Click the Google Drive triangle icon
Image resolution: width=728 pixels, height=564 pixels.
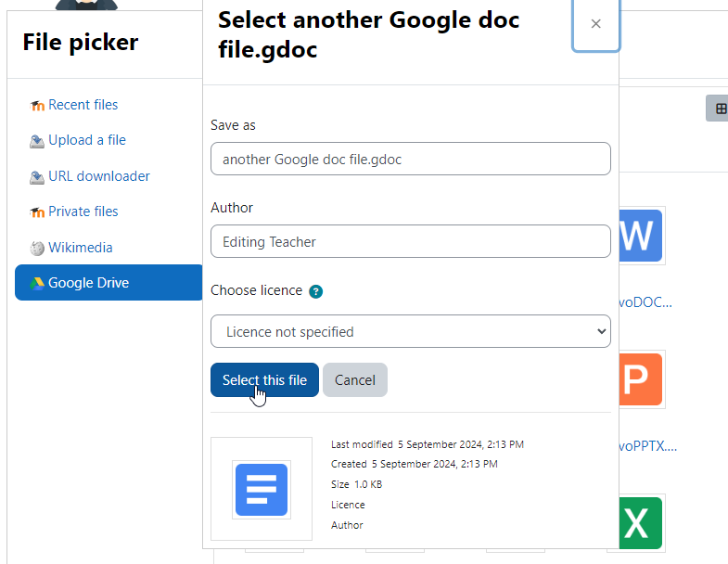[x=37, y=284]
